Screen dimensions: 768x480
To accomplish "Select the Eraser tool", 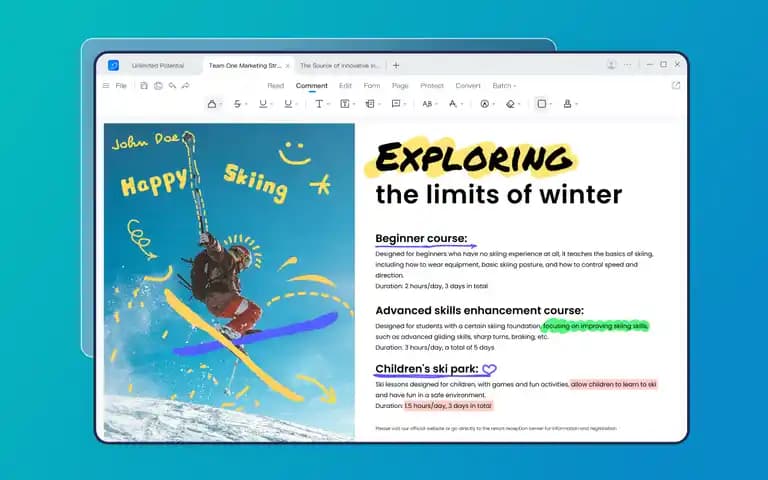I will (510, 104).
